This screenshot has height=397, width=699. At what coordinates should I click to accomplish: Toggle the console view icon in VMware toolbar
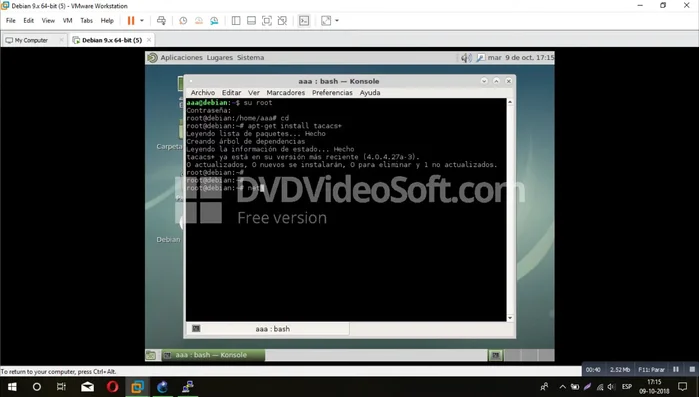tap(304, 20)
